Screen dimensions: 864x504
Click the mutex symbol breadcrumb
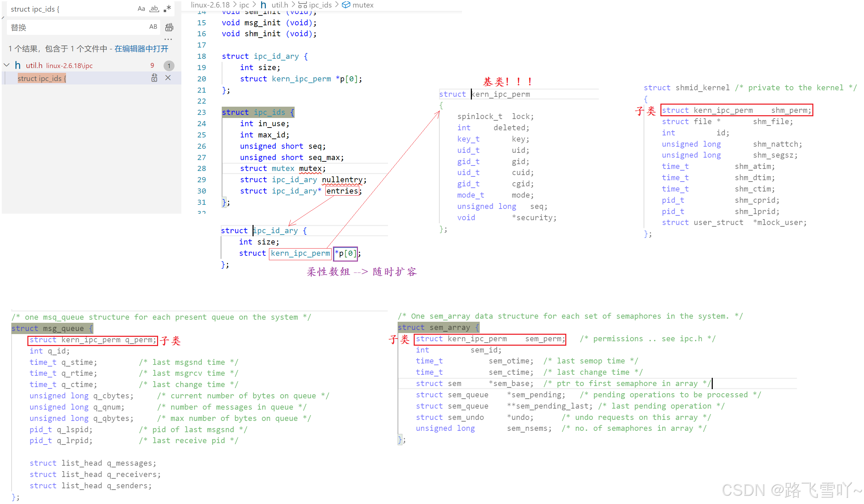pos(363,5)
